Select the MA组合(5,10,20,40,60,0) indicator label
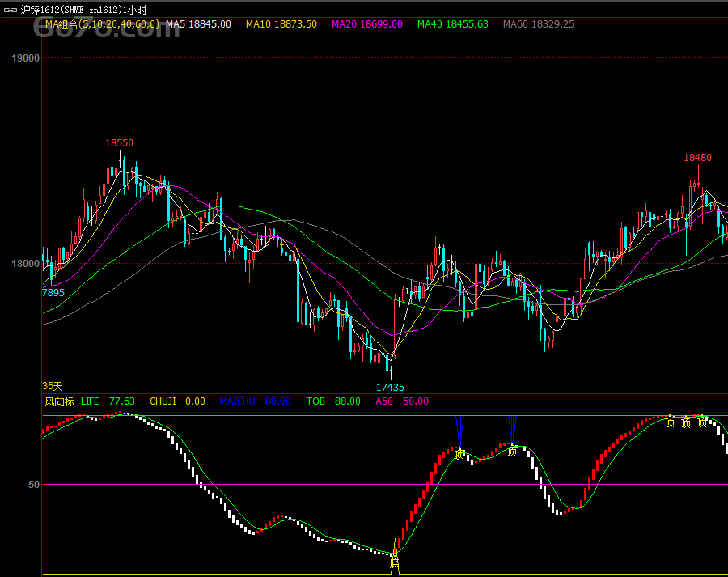Screen dimensions: 728x577 point(103,24)
